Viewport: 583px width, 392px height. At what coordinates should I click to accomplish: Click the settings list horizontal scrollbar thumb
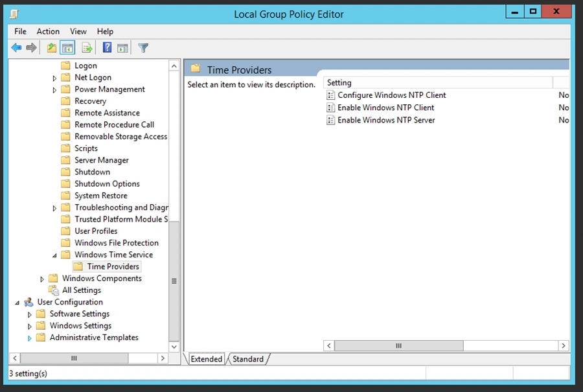click(x=398, y=345)
